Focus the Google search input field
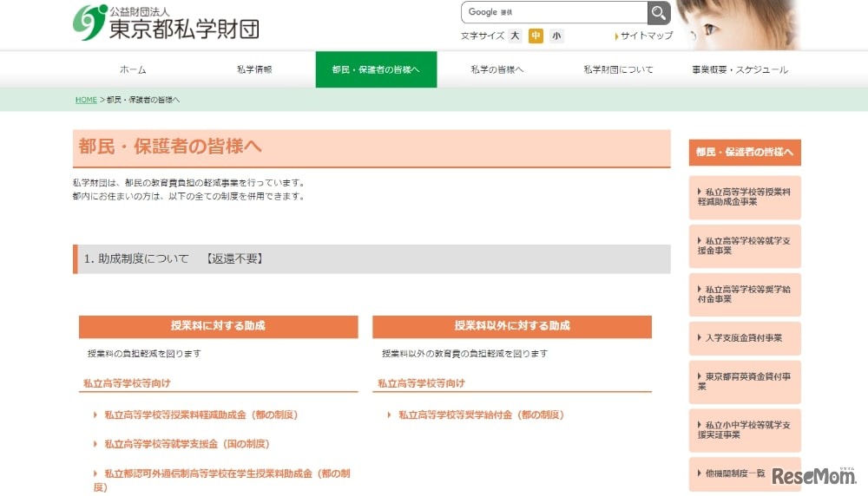868x496 pixels. coord(554,12)
